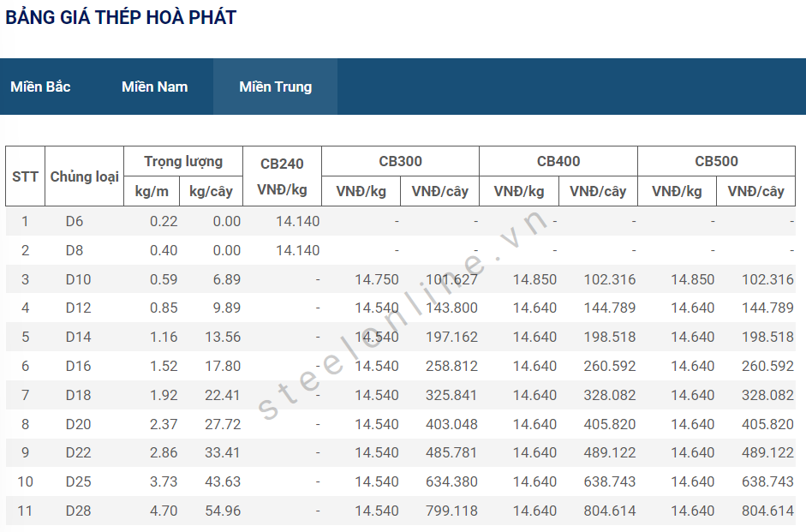
Task: Click weight 33.41 kg/cây for D22
Action: 223,453
